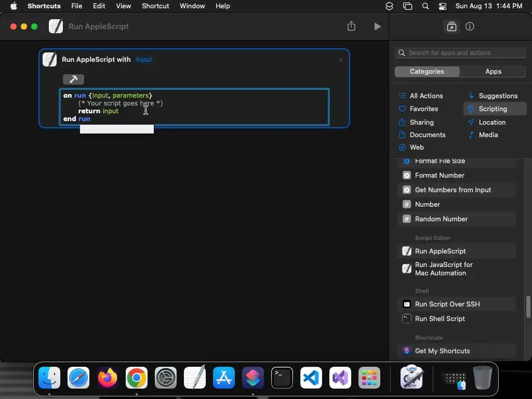Click the date and time in menu bar
This screenshot has width=532, height=399.
(x=488, y=6)
